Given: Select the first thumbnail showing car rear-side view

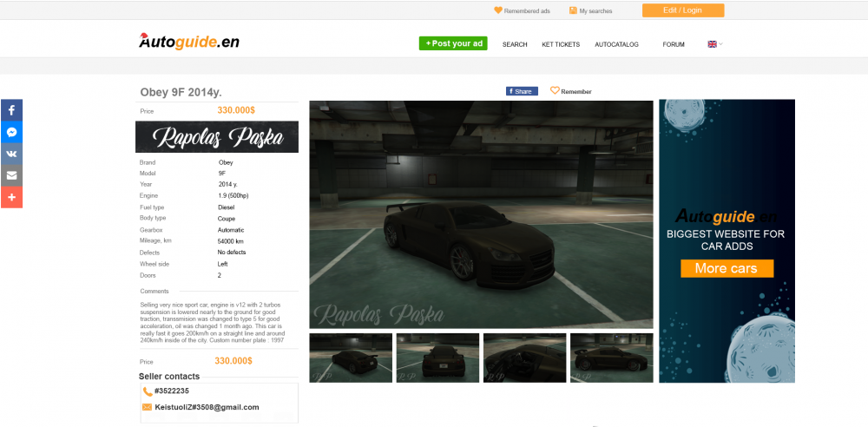Looking at the screenshot, I should coord(351,358).
